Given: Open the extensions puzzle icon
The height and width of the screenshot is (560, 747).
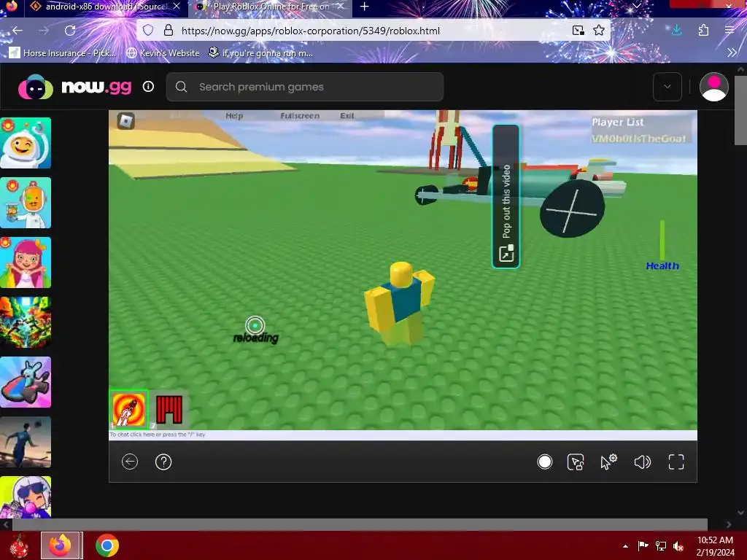Looking at the screenshot, I should (x=703, y=31).
